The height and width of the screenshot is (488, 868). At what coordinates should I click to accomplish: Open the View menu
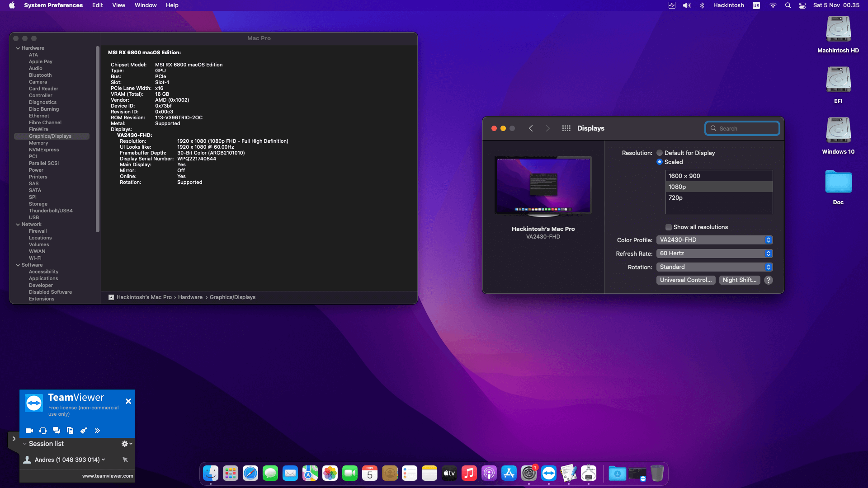[x=119, y=5]
